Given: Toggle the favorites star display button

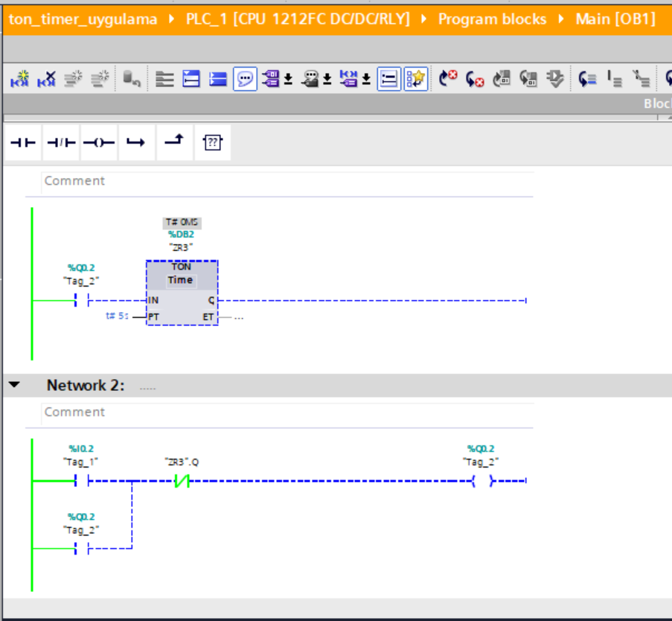Looking at the screenshot, I should [x=416, y=79].
